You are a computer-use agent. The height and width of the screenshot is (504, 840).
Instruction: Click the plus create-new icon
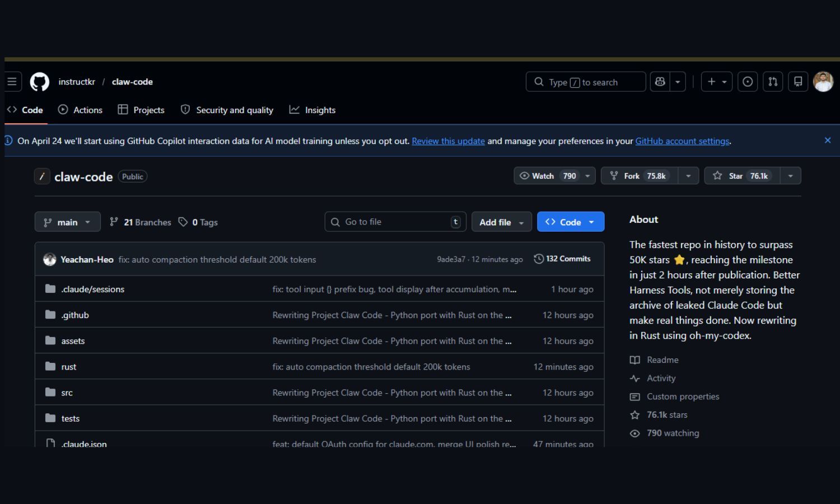click(716, 82)
